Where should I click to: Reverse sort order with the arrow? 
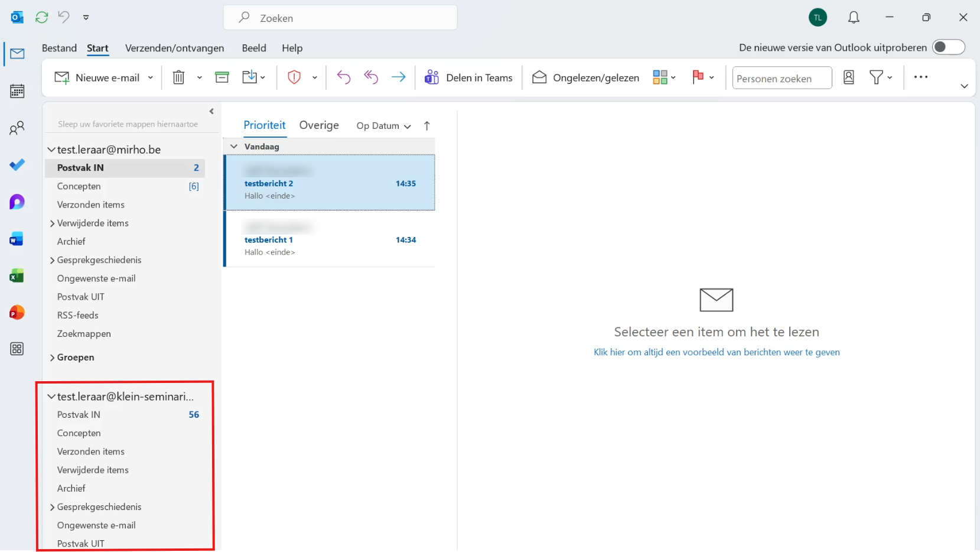[x=427, y=126]
